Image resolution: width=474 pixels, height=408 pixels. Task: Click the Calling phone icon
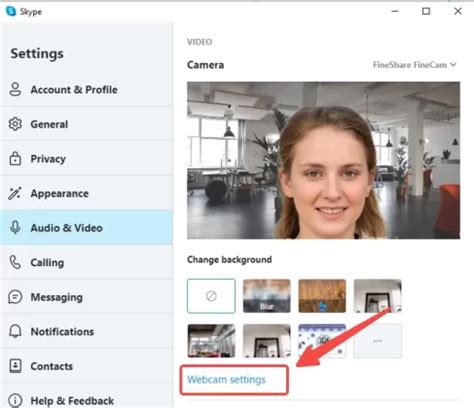pos(15,262)
